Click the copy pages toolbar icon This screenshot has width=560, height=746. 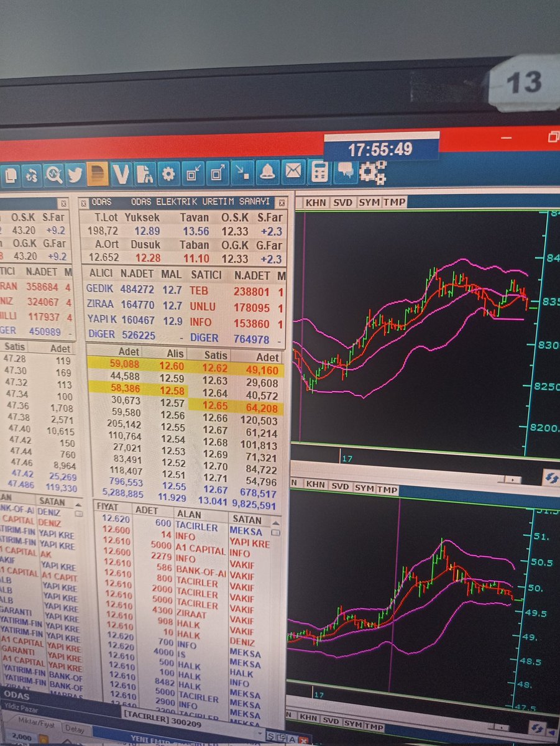(x=11, y=175)
